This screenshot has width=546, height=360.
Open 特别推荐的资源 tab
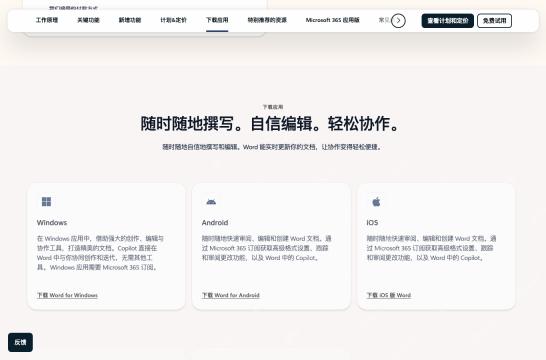click(267, 20)
